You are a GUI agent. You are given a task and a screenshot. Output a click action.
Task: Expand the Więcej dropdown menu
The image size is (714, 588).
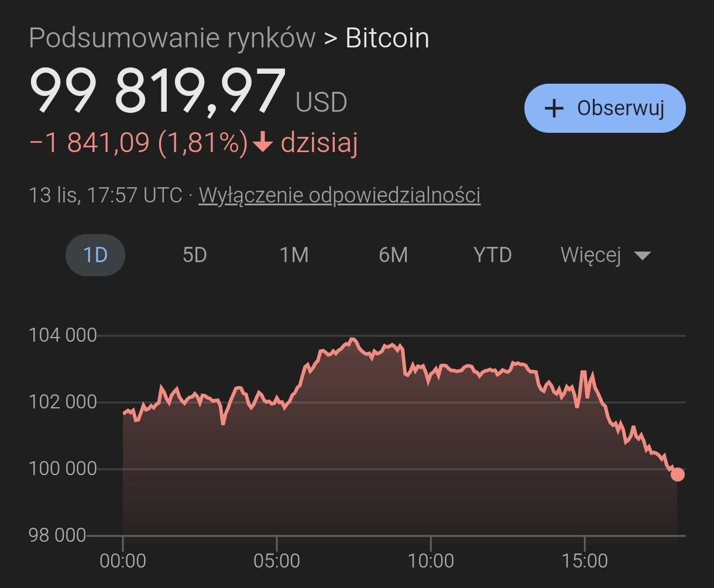[x=591, y=255]
